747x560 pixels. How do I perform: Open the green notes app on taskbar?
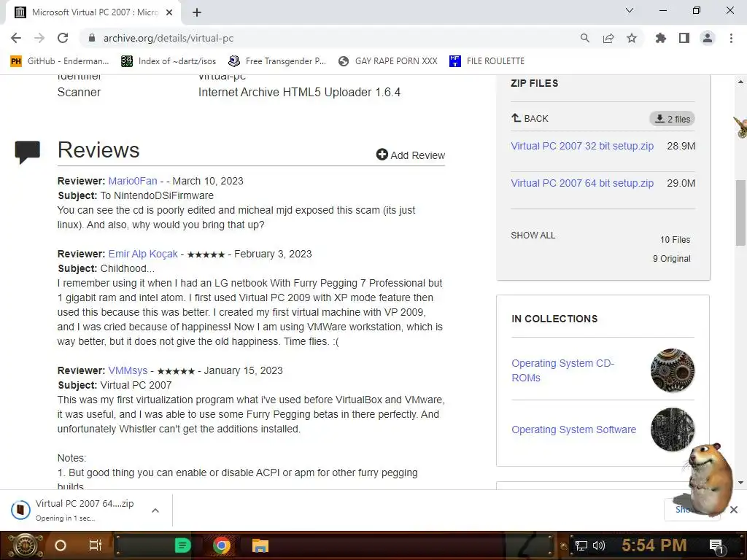pos(182,545)
